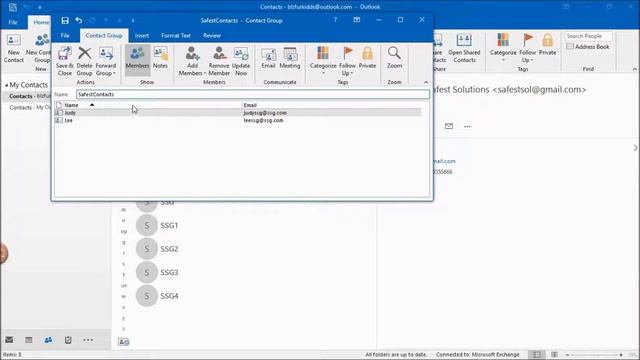The height and width of the screenshot is (360, 640).
Task: Collapse My Contacts folder tree
Action: click(6, 85)
